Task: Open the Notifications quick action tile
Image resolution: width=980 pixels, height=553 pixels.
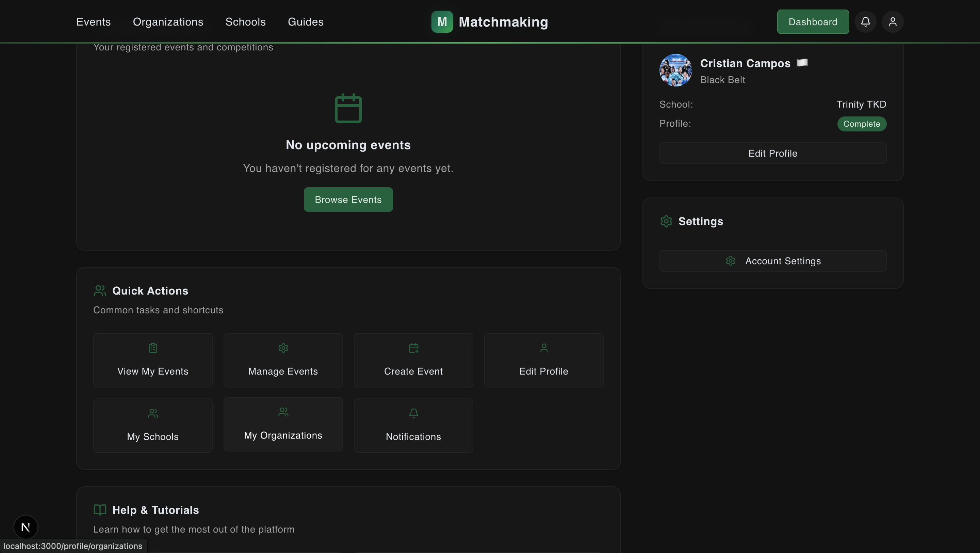Action: click(x=413, y=426)
